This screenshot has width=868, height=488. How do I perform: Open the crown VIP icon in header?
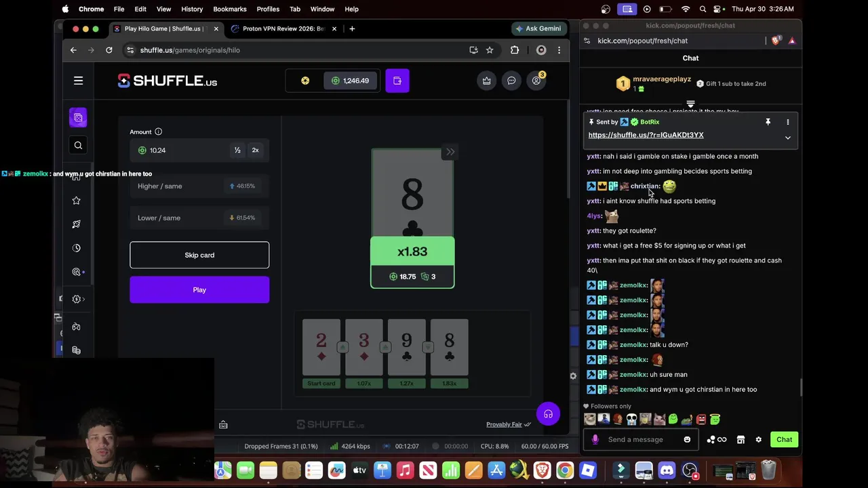[x=487, y=81]
